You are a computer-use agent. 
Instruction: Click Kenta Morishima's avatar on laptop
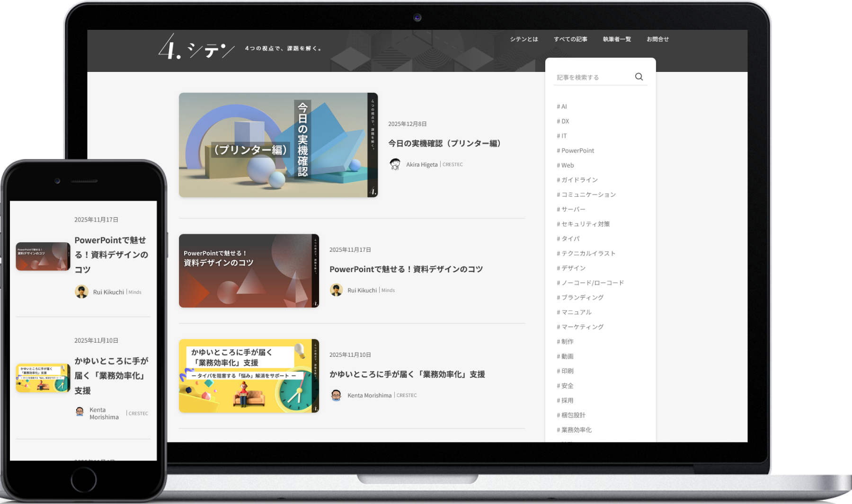point(336,395)
